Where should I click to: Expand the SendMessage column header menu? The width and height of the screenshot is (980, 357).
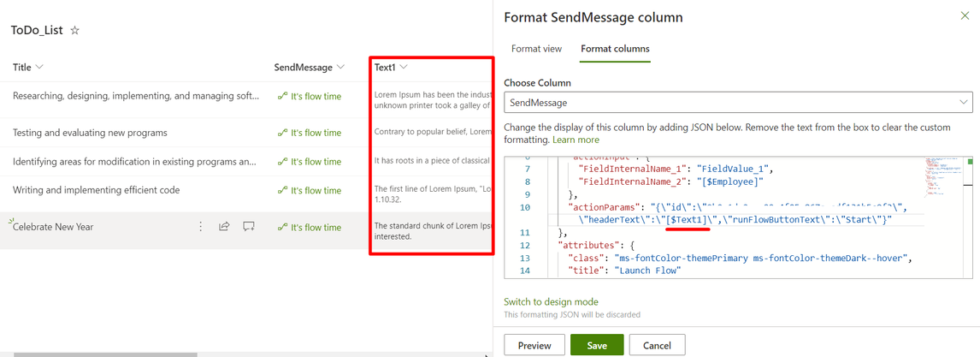[x=341, y=68]
